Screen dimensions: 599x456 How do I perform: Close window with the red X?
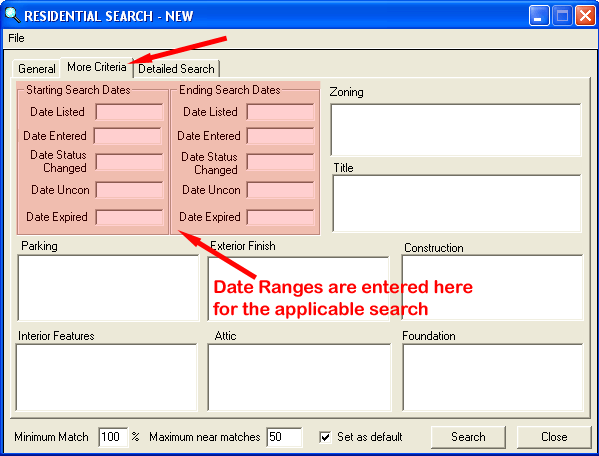coord(585,16)
